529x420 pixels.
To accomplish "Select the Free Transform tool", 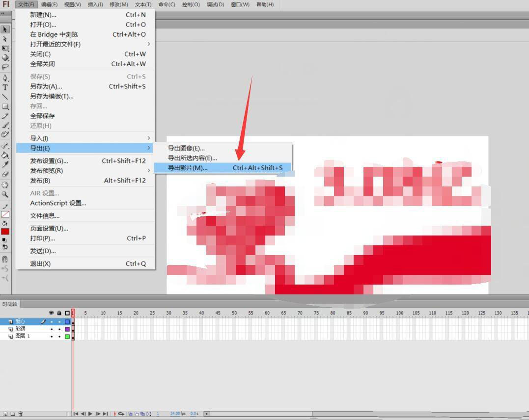I will pos(5,48).
